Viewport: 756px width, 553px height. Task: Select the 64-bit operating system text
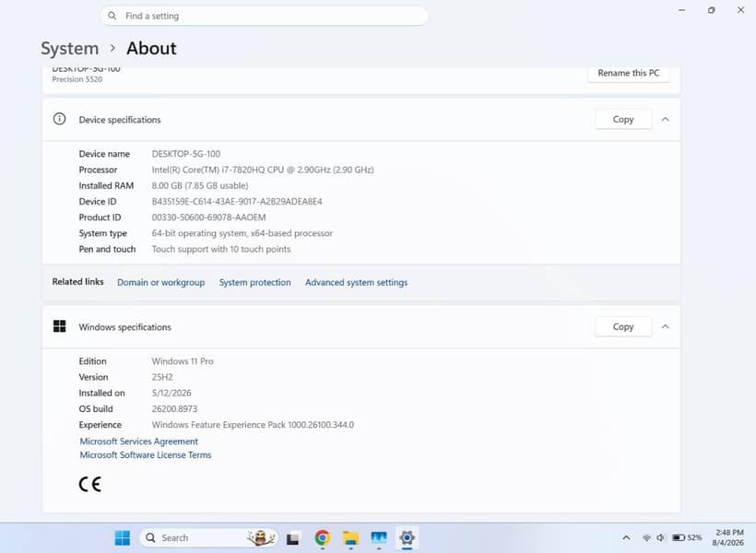[x=242, y=233]
